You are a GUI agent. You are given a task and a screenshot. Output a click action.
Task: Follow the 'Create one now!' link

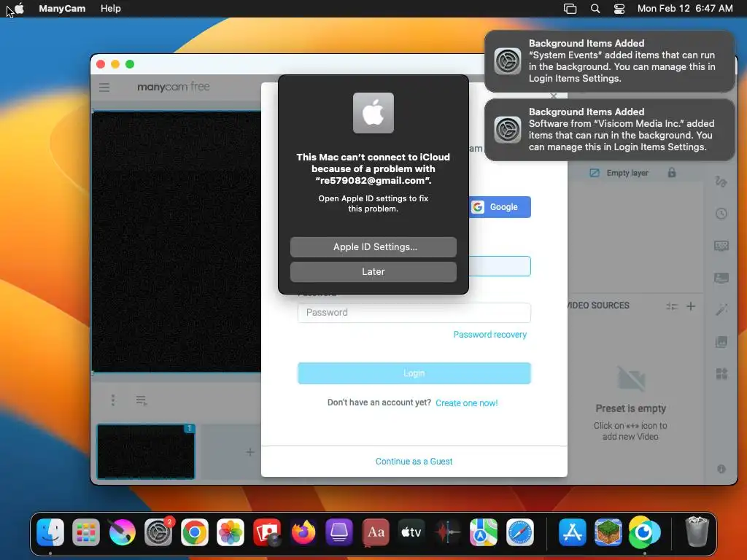click(x=466, y=402)
